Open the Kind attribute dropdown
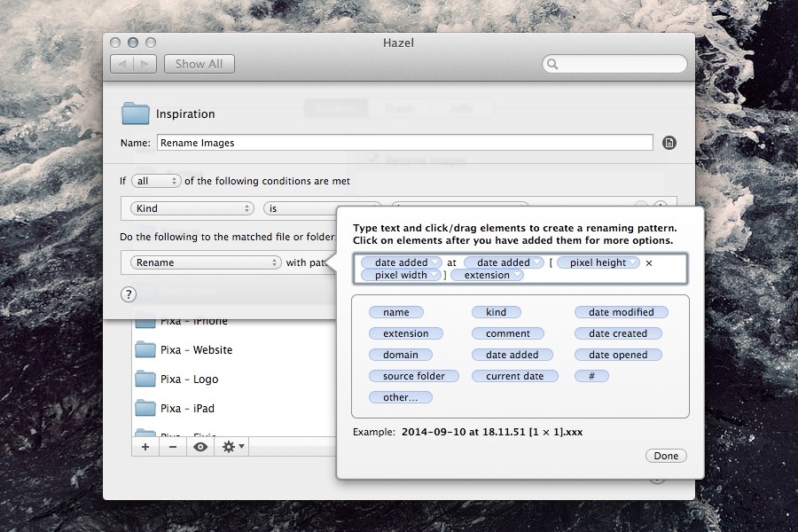The height and width of the screenshot is (532, 798). tap(192, 209)
